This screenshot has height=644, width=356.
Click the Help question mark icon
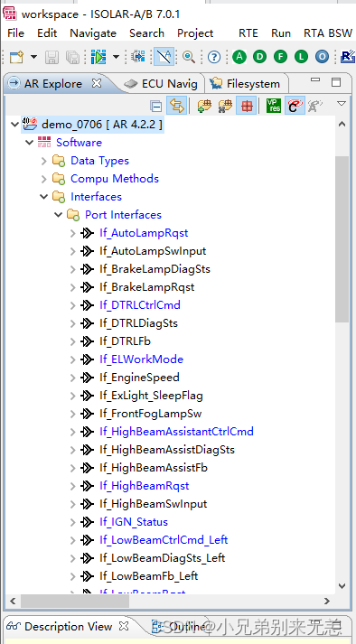pos(214,57)
